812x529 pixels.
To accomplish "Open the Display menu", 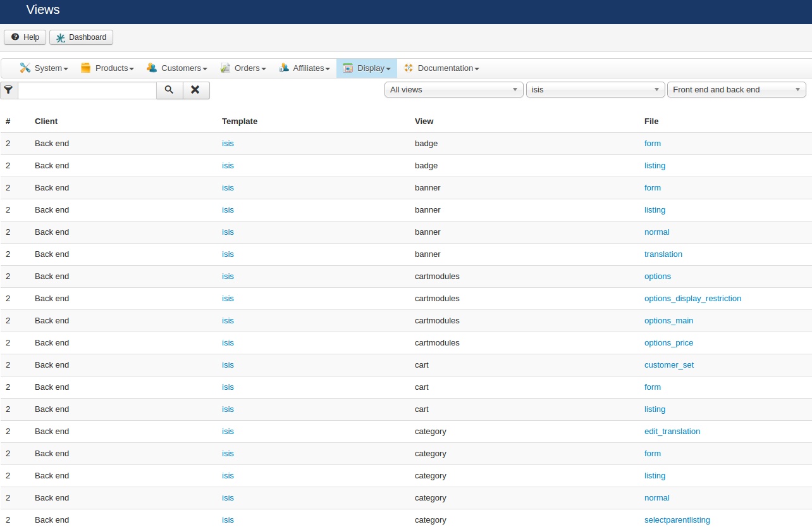I will coord(367,68).
